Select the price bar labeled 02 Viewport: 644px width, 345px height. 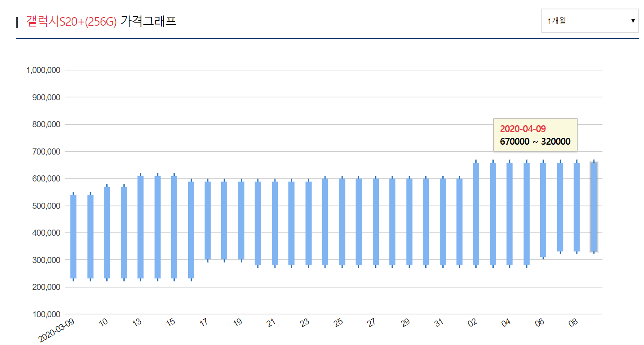[x=476, y=214]
